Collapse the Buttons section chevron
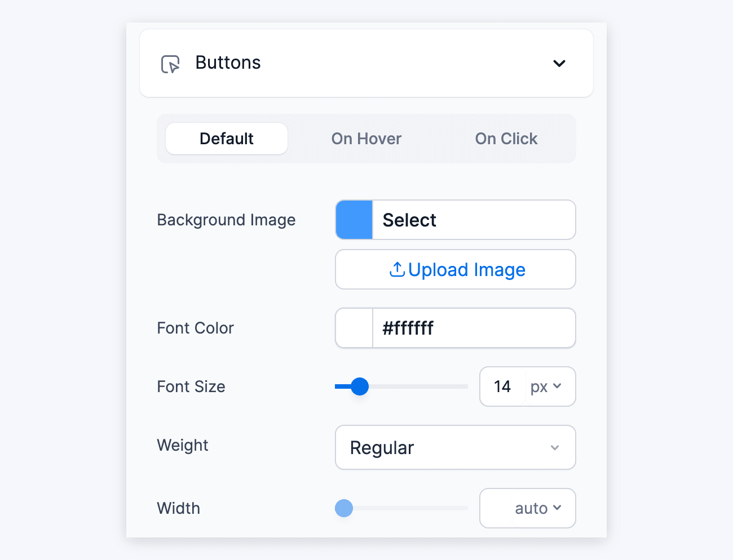733x560 pixels. tap(559, 63)
